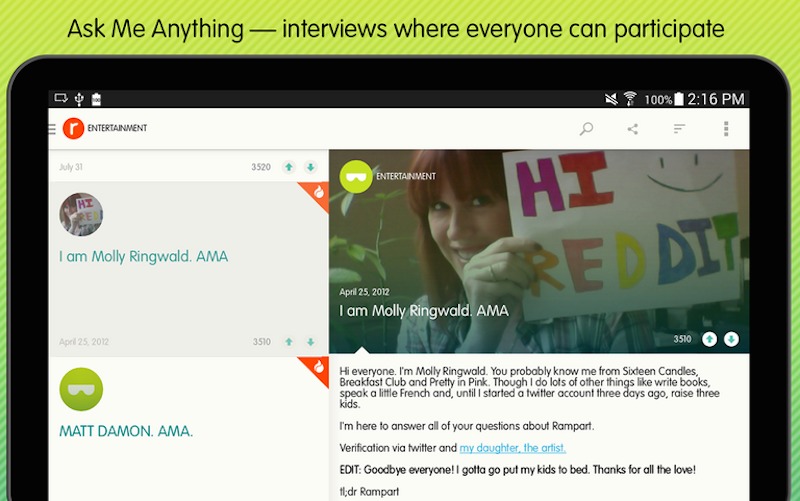This screenshot has height=501, width=800.
Task: Open the three-dot overflow menu
Action: coord(726,129)
